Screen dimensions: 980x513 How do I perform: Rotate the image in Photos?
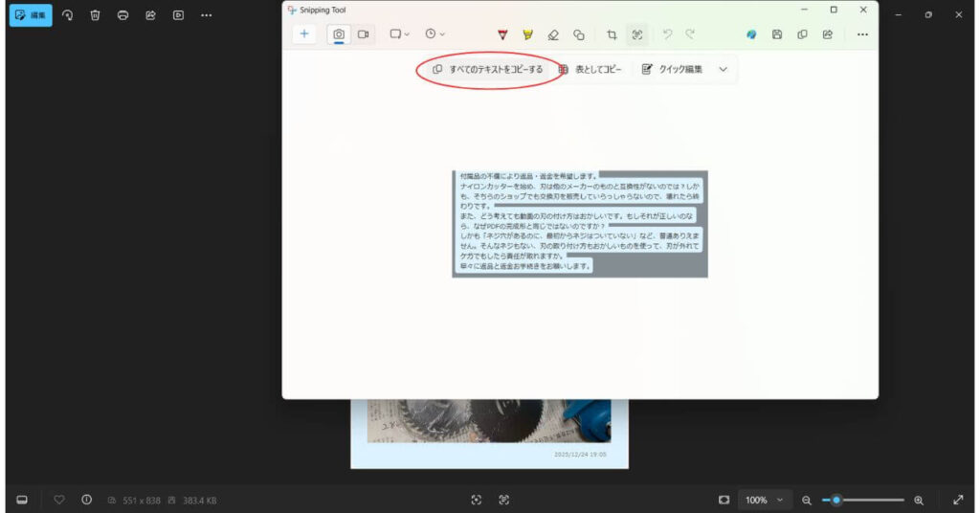coord(68,15)
